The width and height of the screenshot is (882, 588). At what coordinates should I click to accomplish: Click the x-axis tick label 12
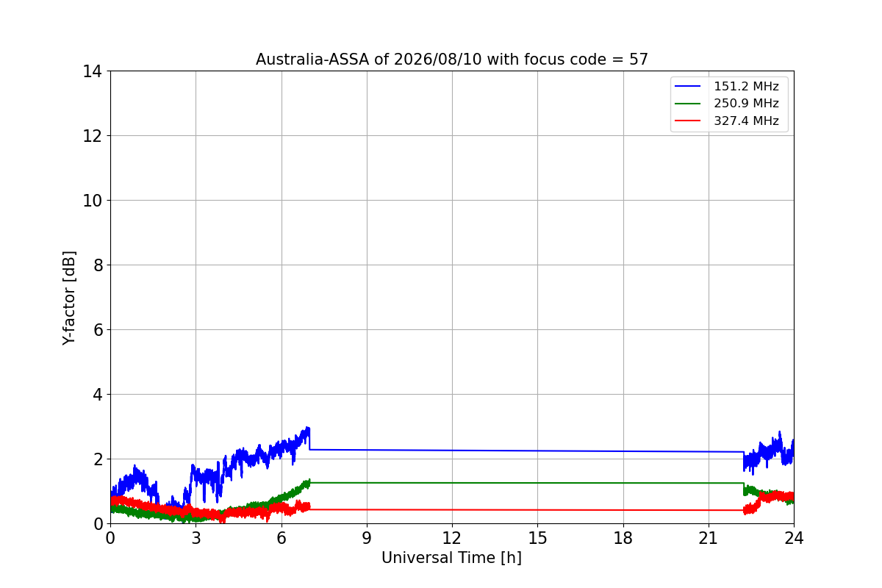point(452,538)
